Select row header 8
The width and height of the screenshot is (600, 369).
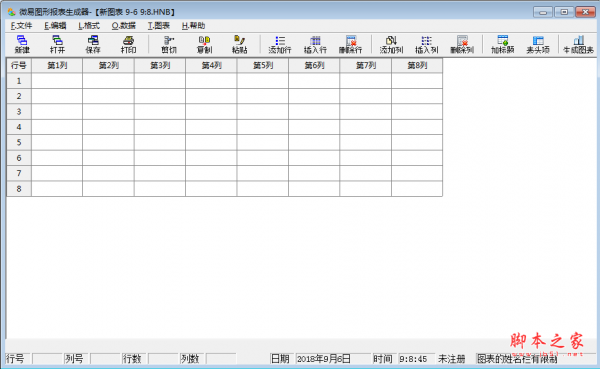[19, 189]
